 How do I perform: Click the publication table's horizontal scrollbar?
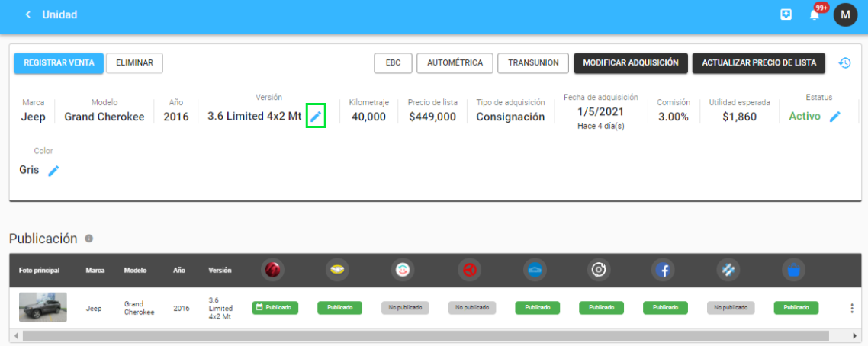(426, 335)
